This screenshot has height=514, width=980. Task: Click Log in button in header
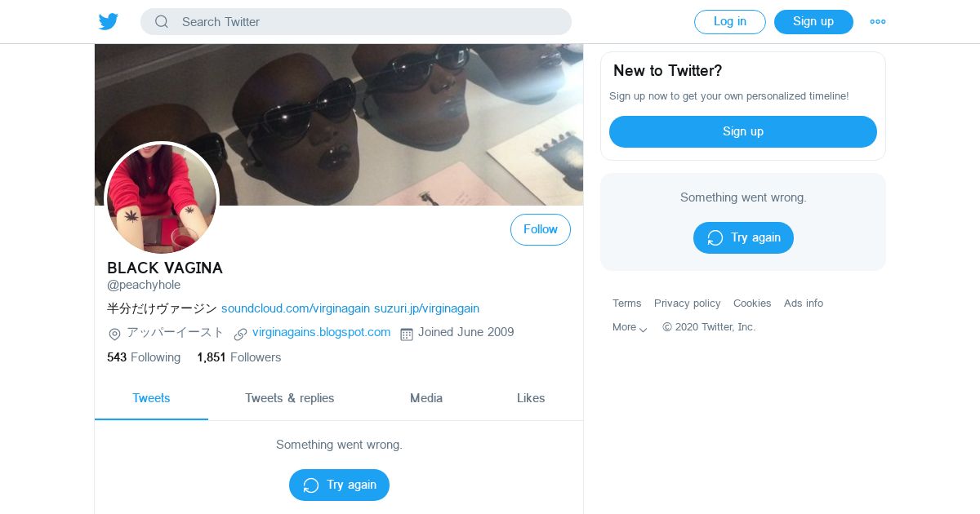pos(729,22)
